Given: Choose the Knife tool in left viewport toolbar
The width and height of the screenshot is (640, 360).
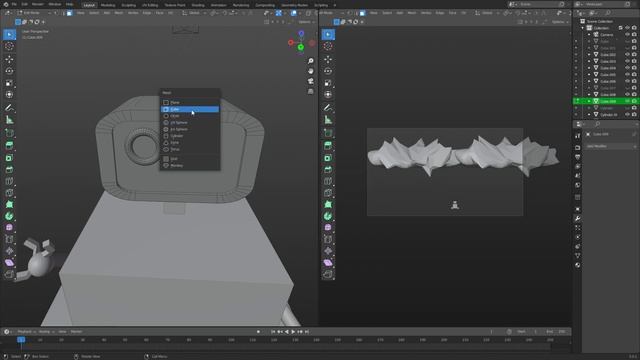Looking at the screenshot, I should pos(9,193).
